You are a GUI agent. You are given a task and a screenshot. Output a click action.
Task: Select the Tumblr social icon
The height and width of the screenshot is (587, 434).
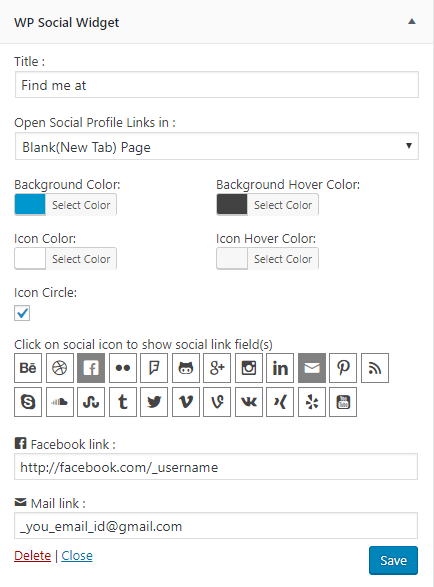[x=123, y=402]
